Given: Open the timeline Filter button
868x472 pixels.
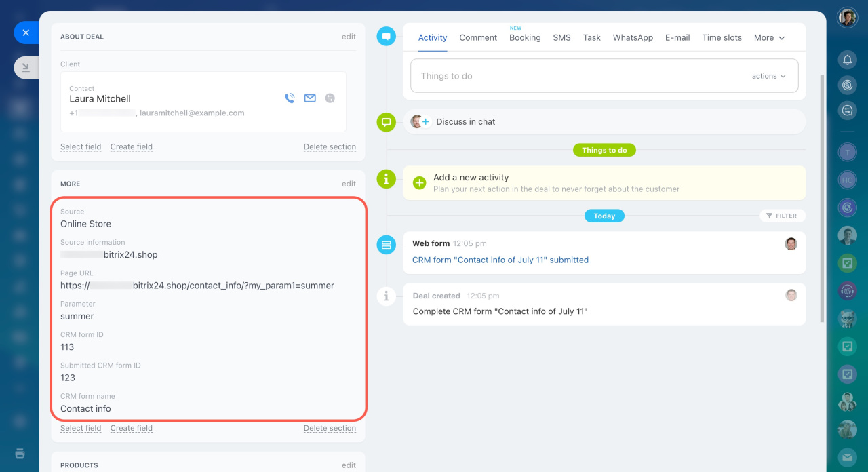Looking at the screenshot, I should [783, 216].
